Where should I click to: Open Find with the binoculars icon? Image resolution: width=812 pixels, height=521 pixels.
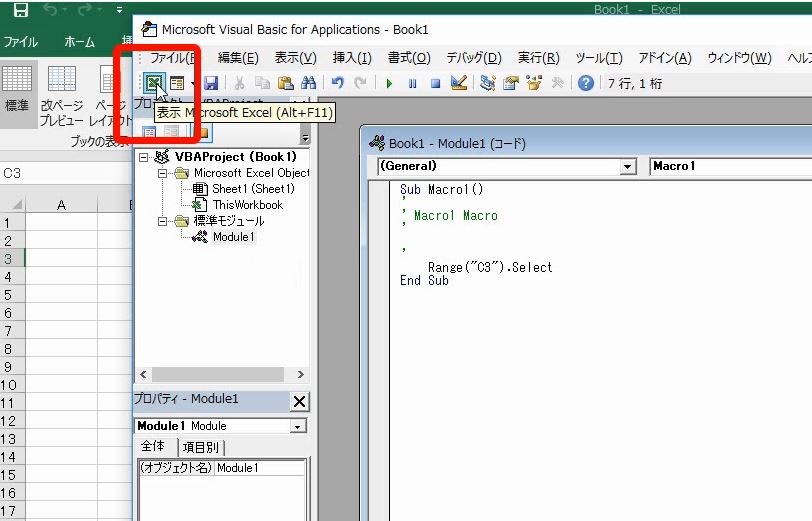309,83
